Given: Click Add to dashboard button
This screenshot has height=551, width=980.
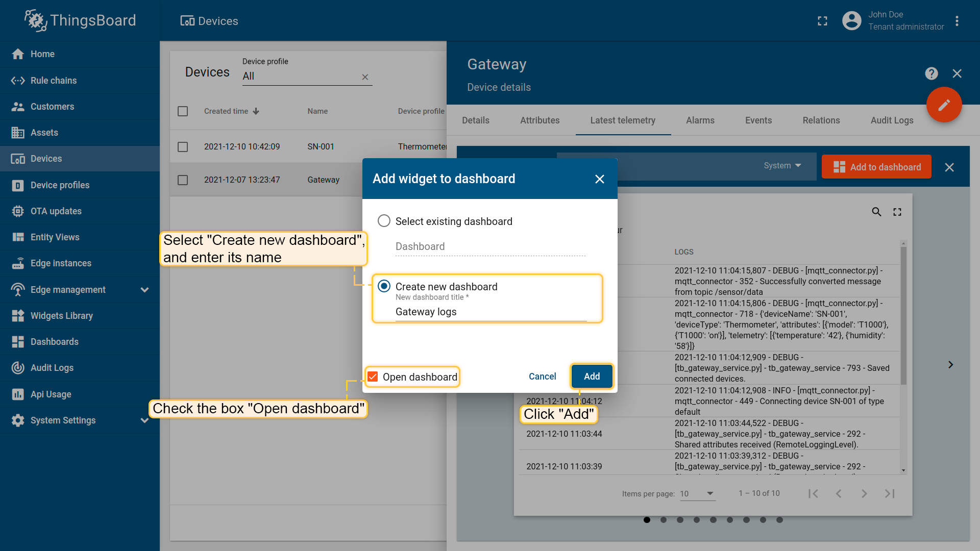Looking at the screenshot, I should (877, 167).
